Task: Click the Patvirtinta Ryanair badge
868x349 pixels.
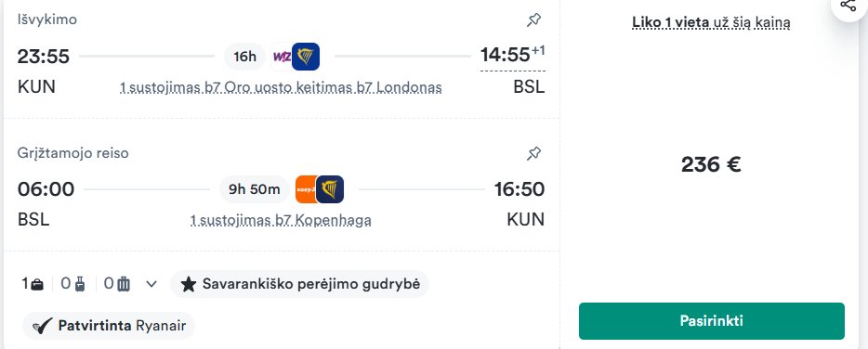Action: point(109,326)
